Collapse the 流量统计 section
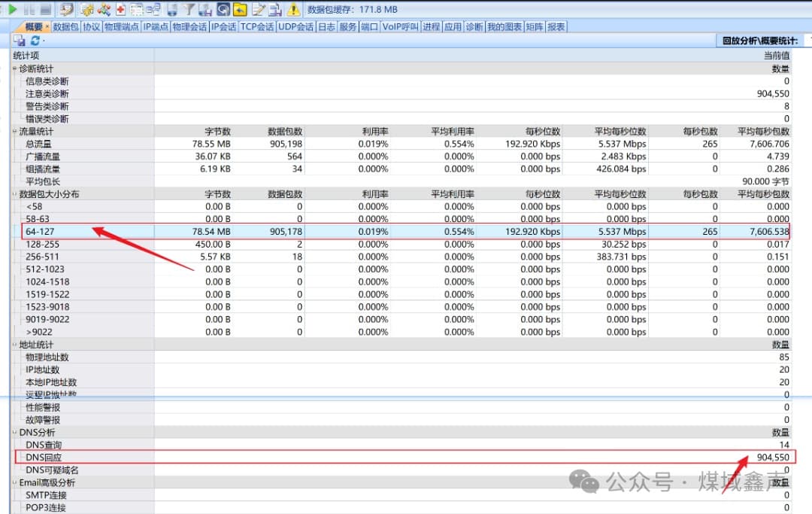The height and width of the screenshot is (514, 812). tap(14, 132)
